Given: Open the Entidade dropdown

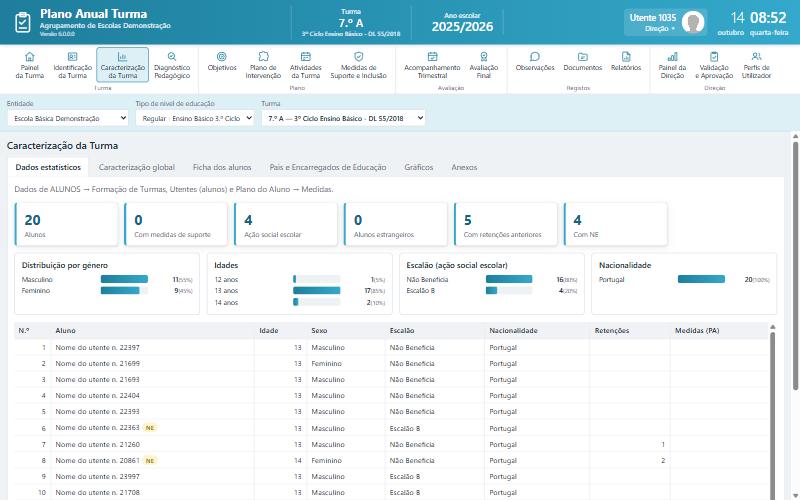Looking at the screenshot, I should coord(68,118).
